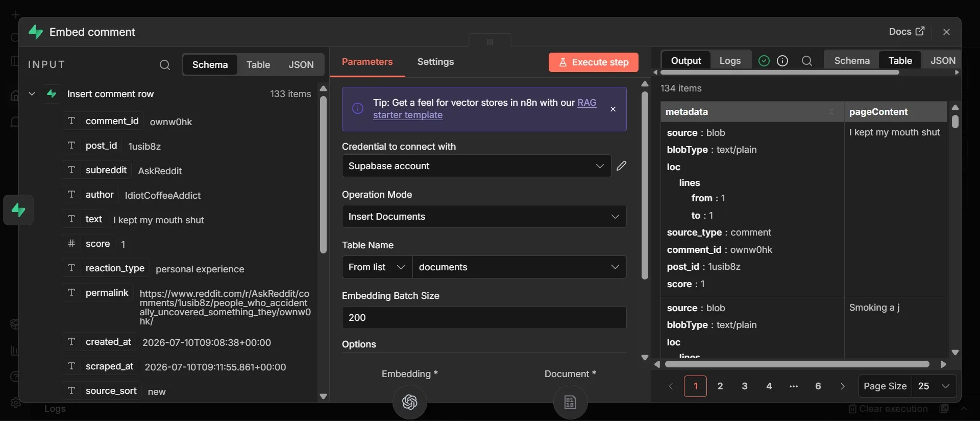980x421 pixels.
Task: Select current output page 1
Action: click(695, 386)
